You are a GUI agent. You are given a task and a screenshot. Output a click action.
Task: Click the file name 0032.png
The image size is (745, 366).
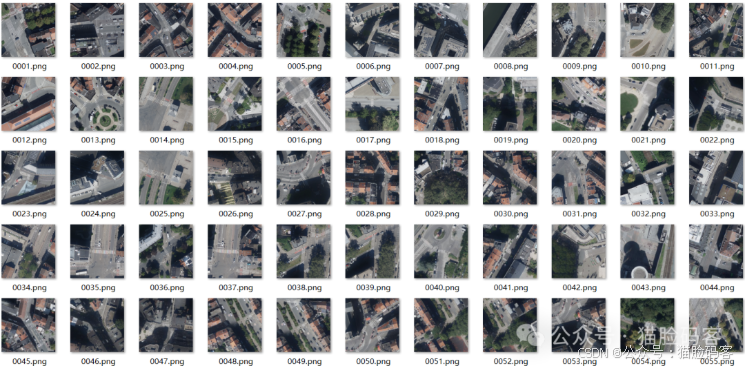648,214
